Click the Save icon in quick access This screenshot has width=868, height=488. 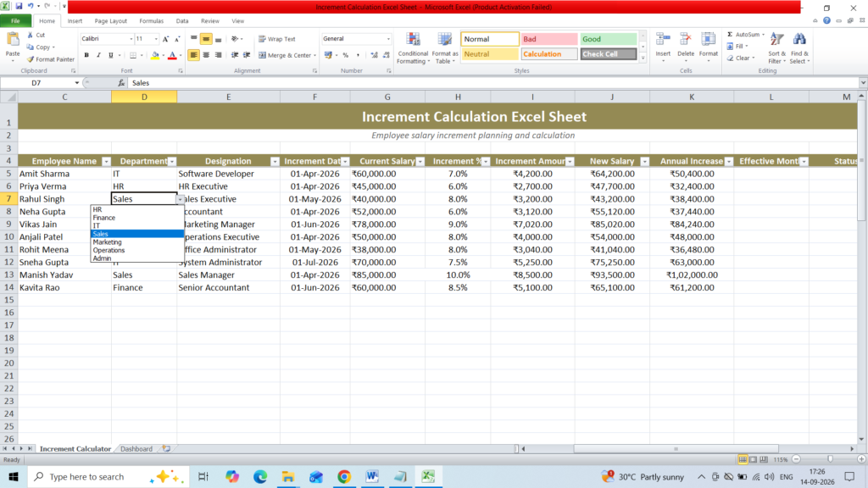tap(19, 7)
